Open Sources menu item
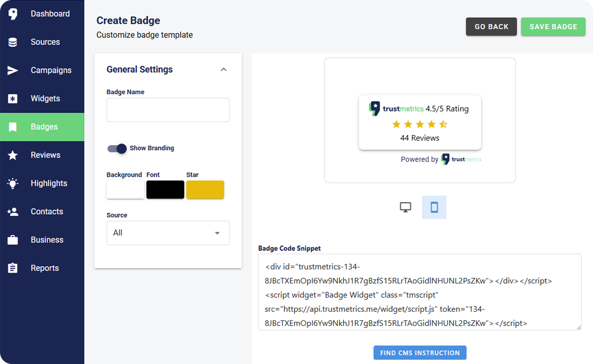 42,42
